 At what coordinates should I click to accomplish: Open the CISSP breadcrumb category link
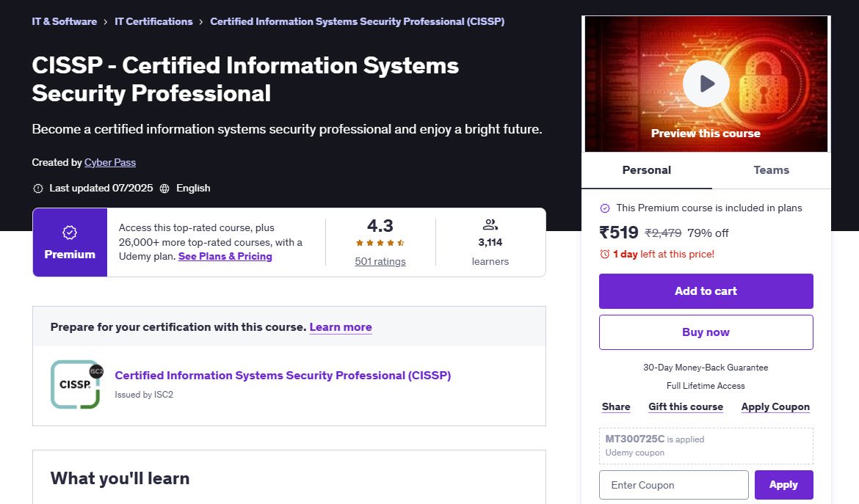[x=358, y=21]
